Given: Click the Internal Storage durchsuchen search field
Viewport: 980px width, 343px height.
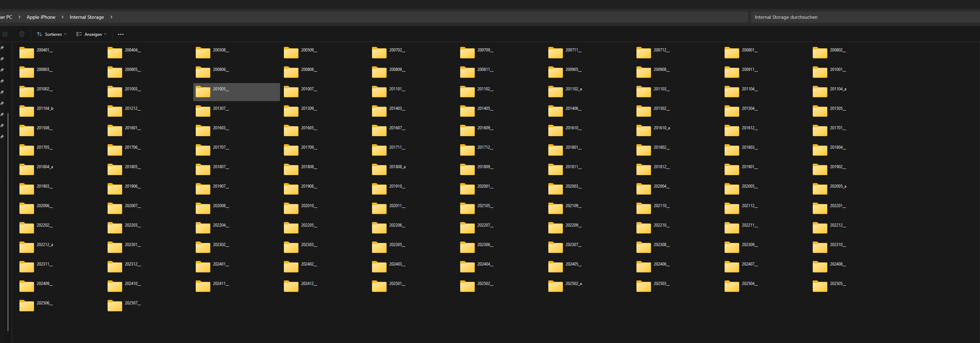Looking at the screenshot, I should pyautogui.click(x=863, y=17).
